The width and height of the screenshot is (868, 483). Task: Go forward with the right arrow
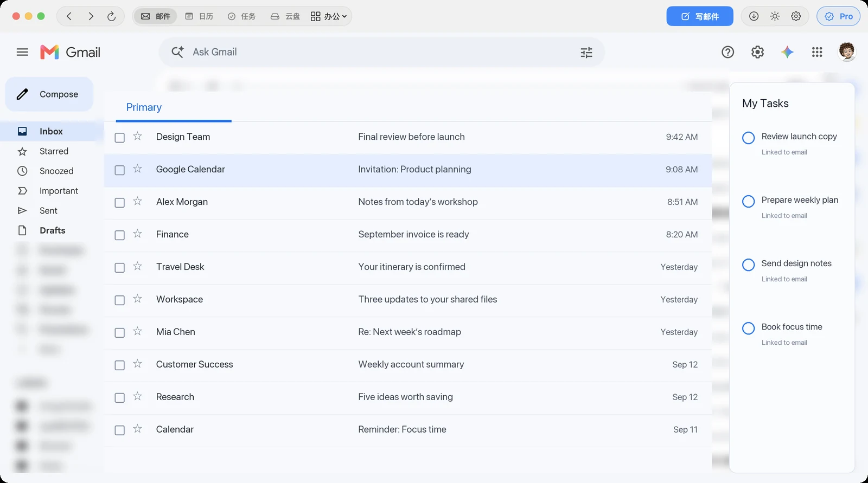(x=91, y=16)
